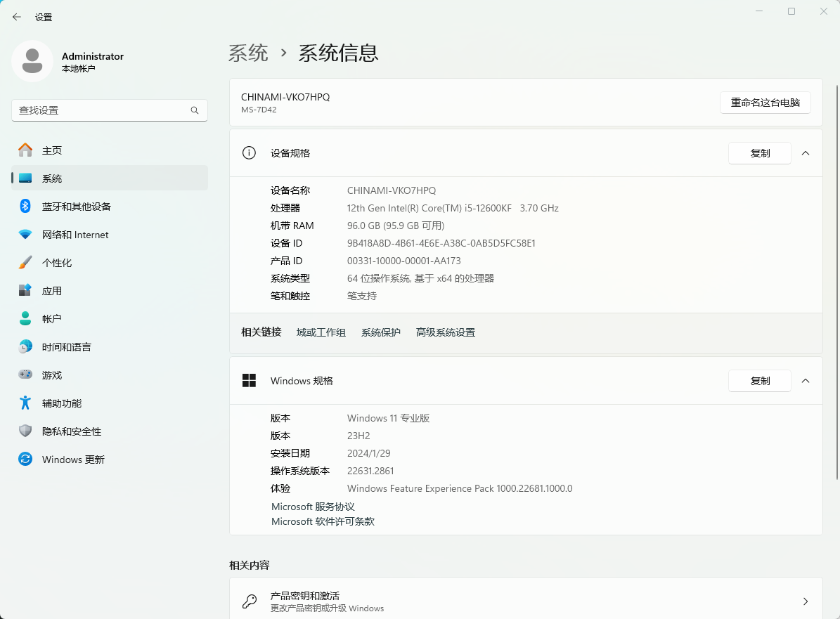840x619 pixels.
Task: Copy device specs with 复制 button
Action: (x=760, y=153)
